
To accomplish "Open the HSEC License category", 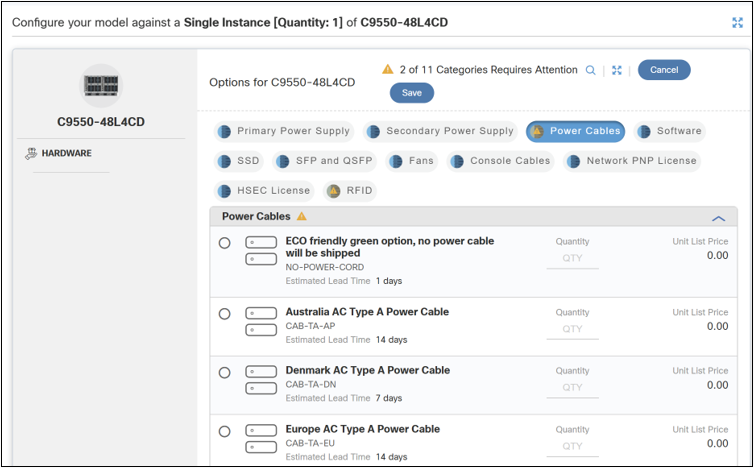I will point(264,191).
